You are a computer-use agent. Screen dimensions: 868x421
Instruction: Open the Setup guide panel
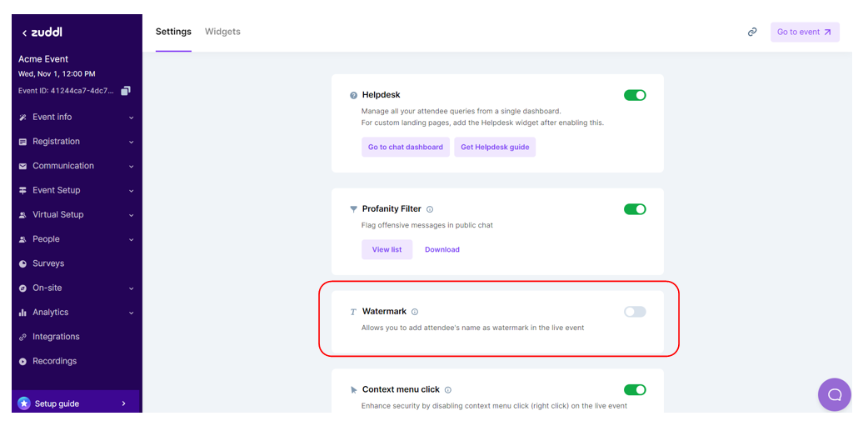(75, 403)
